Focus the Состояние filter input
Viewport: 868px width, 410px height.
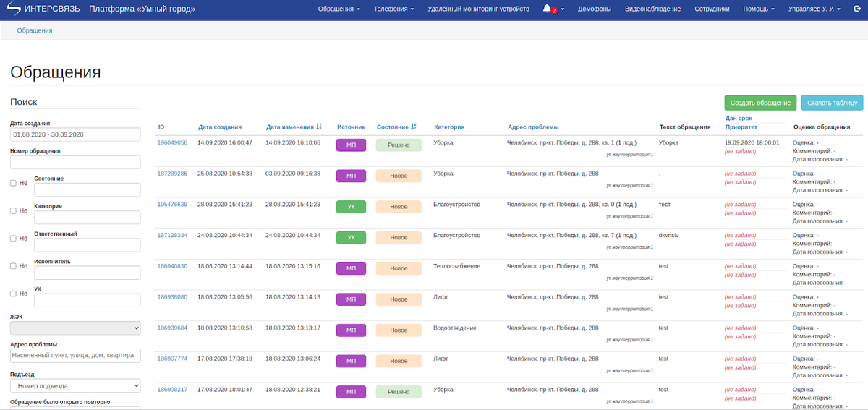(x=87, y=189)
